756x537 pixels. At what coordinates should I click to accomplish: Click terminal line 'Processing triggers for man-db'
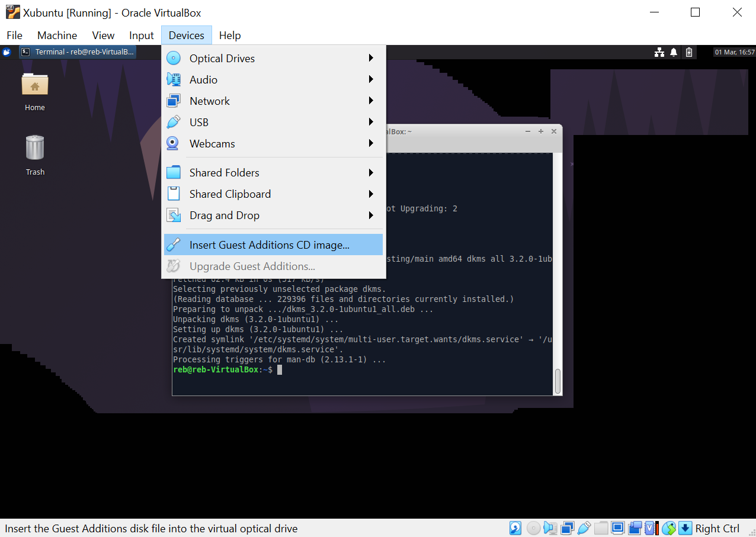tap(280, 359)
